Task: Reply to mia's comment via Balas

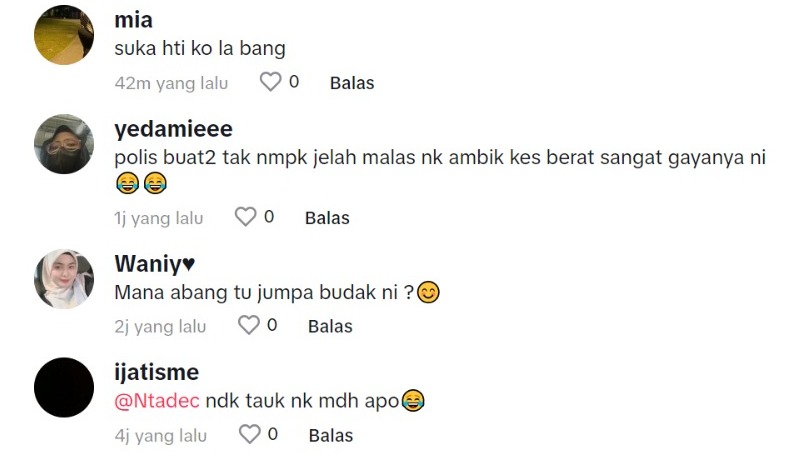Action: pos(352,83)
